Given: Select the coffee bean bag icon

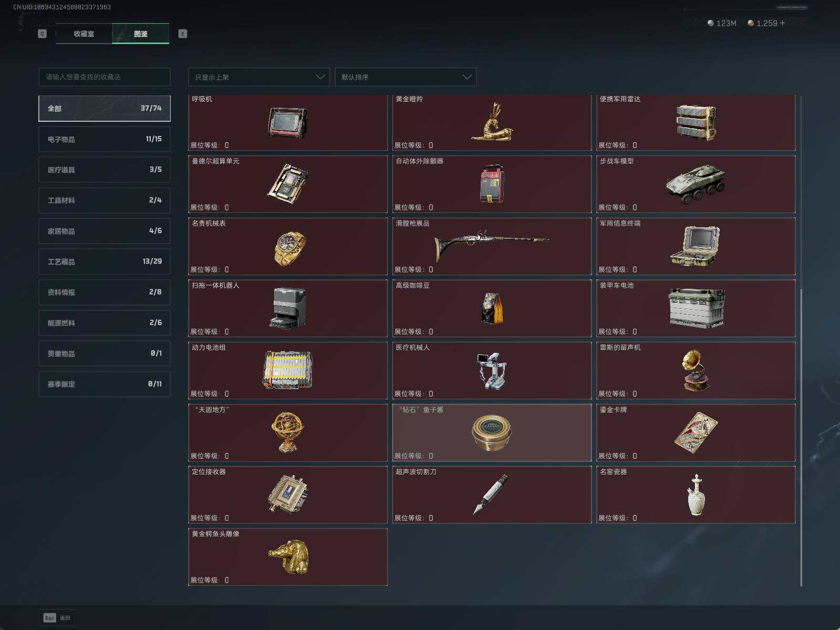Looking at the screenshot, I should click(492, 308).
